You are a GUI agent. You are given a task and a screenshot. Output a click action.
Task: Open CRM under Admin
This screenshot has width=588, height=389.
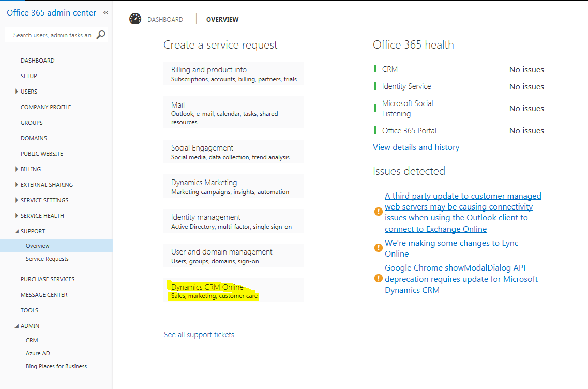point(32,340)
